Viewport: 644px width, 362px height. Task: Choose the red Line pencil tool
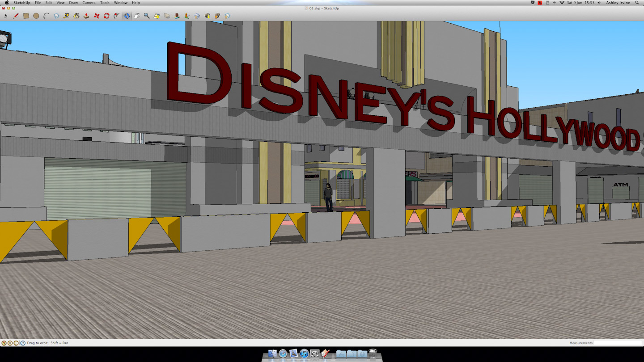click(16, 16)
